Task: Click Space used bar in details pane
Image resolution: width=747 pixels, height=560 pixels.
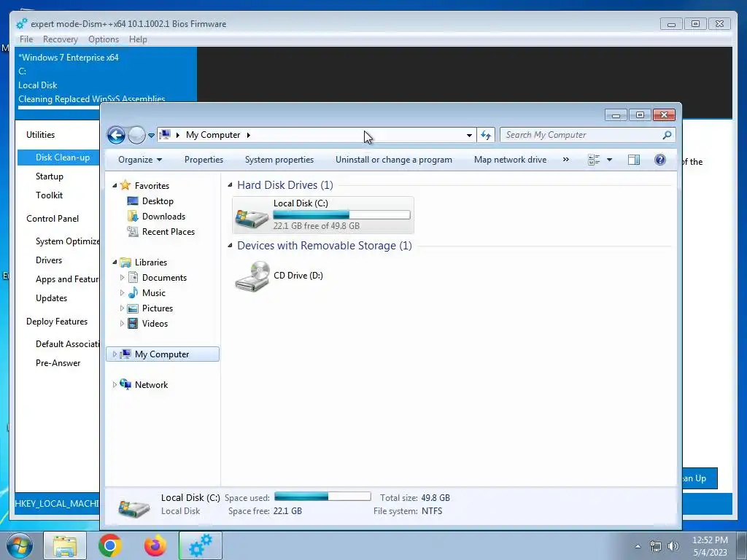Action: [322, 497]
